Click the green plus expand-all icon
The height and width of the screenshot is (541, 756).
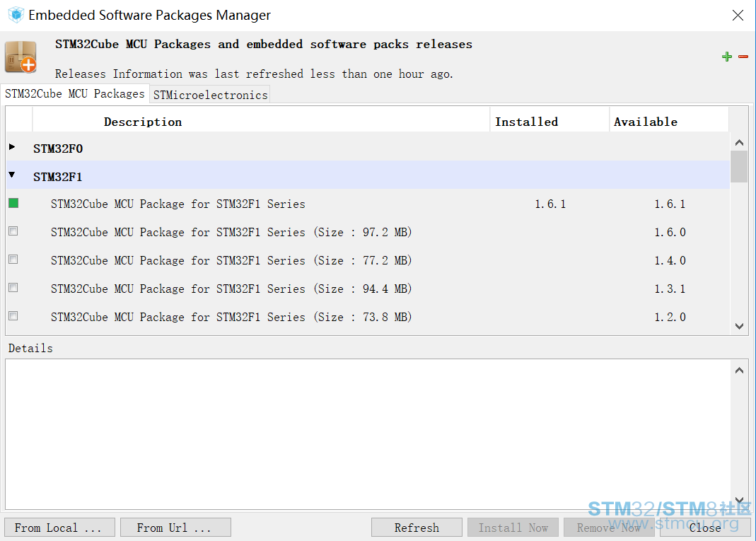[x=727, y=57]
